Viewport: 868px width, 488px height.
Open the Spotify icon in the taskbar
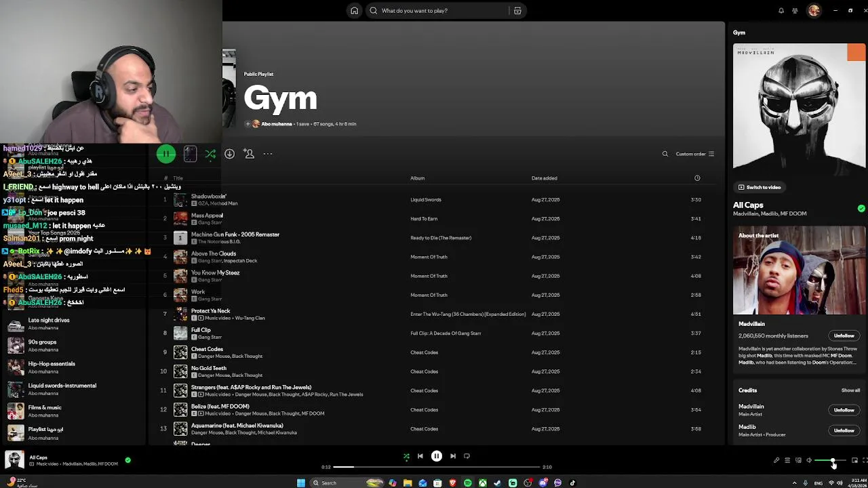467,483
